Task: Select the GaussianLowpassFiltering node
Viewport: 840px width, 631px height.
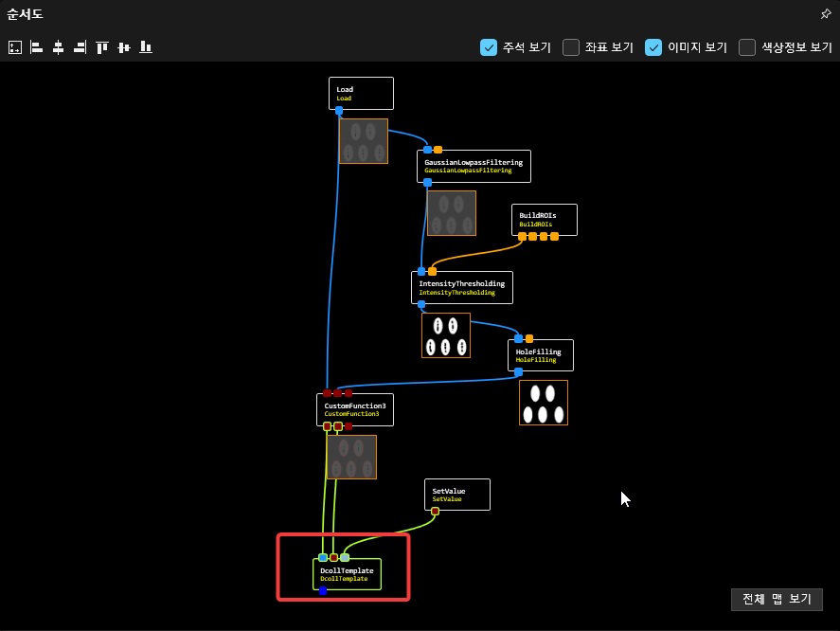Action: (x=473, y=166)
